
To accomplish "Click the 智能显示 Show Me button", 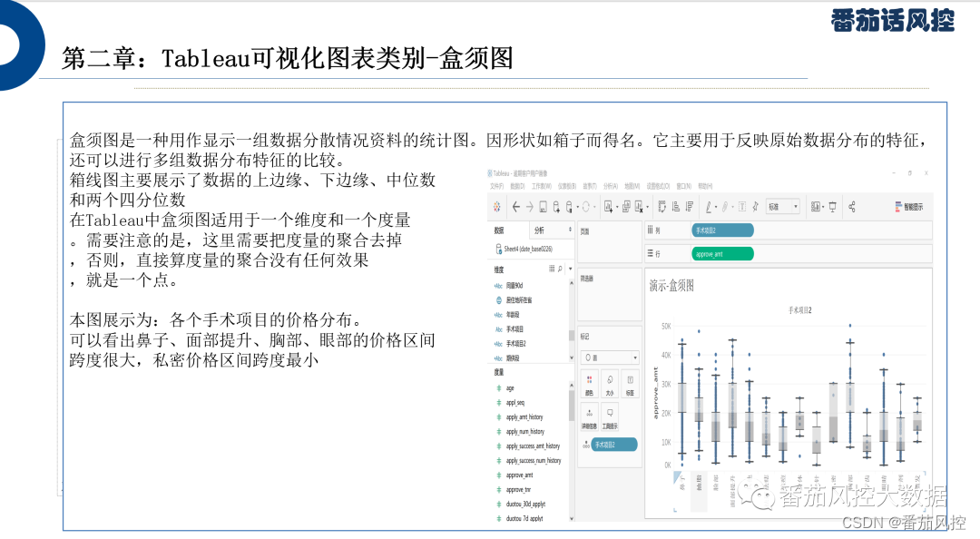I will click(x=908, y=206).
